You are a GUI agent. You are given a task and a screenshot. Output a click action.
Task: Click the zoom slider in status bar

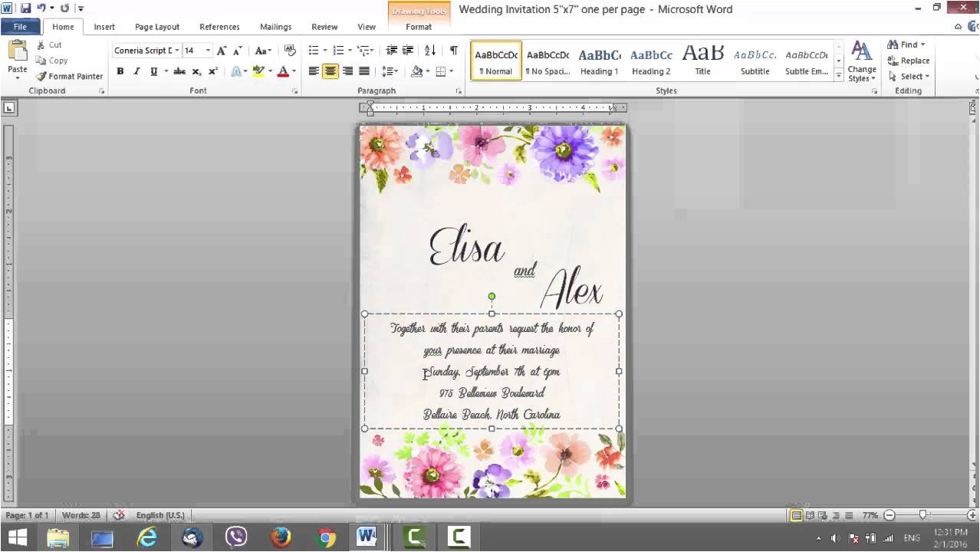click(922, 515)
